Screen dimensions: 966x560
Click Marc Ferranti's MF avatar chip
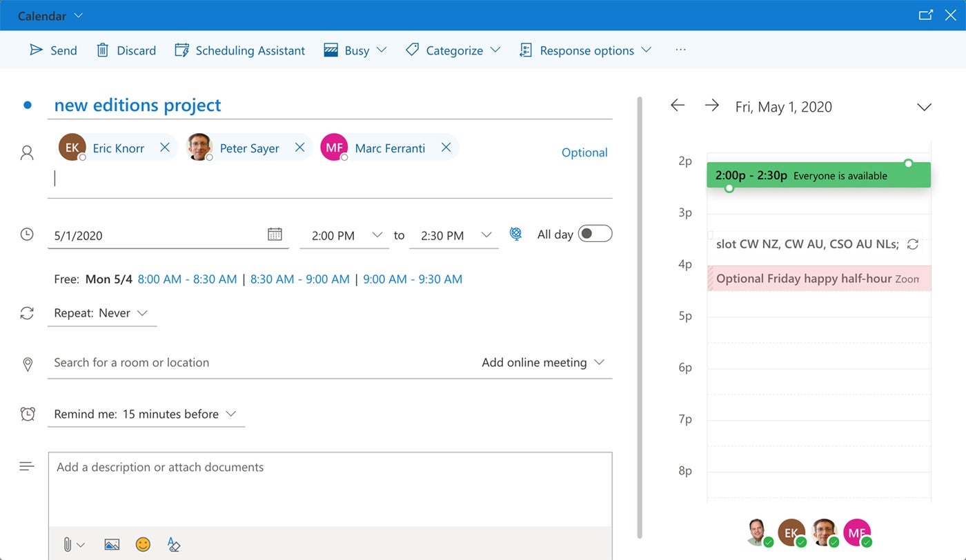pyautogui.click(x=334, y=147)
